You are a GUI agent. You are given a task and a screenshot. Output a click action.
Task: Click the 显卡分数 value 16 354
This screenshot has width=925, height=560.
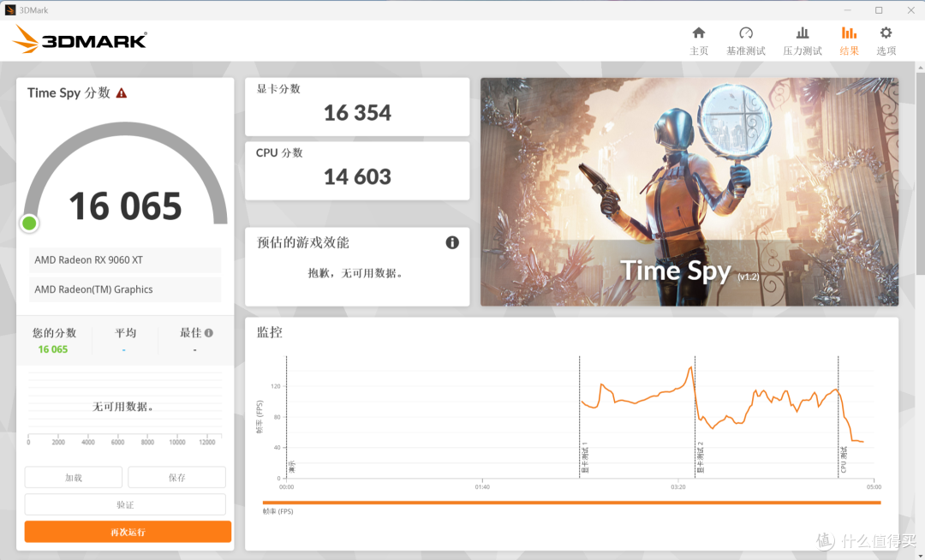pos(357,112)
